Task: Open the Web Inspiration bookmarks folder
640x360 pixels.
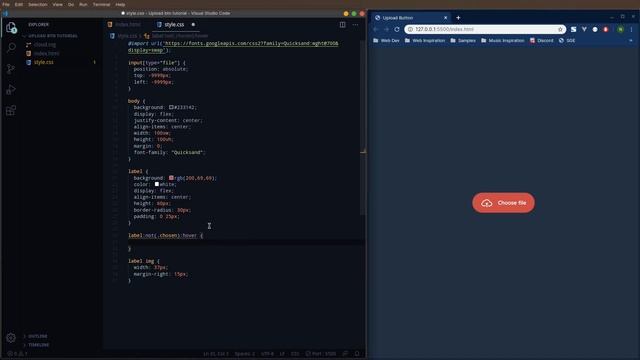Action: 424,40
